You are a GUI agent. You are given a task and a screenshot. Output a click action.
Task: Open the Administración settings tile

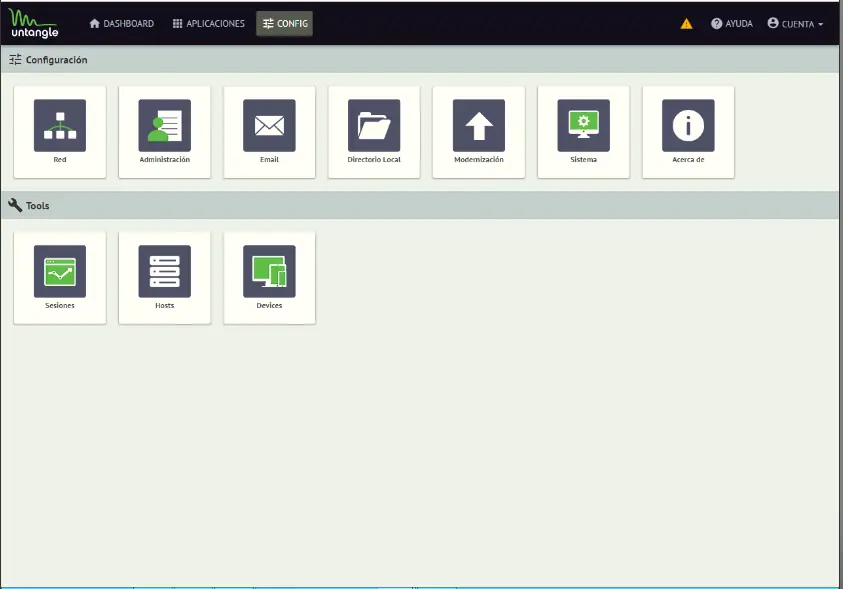165,132
